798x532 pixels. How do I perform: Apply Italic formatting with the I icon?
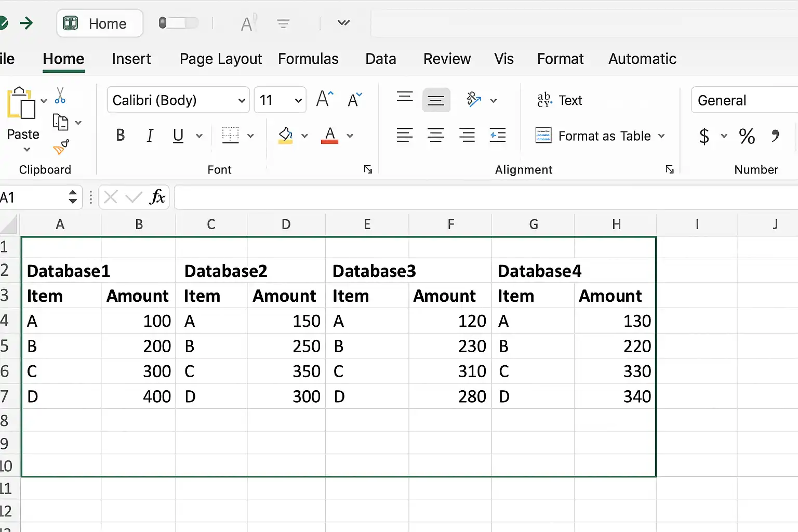click(150, 136)
